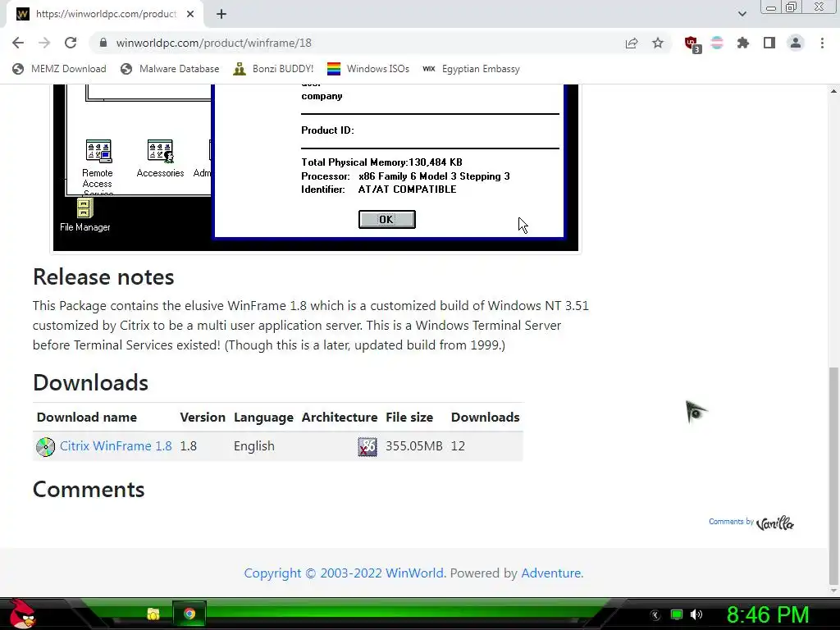Open the Adventure footer link
840x630 pixels.
[x=552, y=573]
